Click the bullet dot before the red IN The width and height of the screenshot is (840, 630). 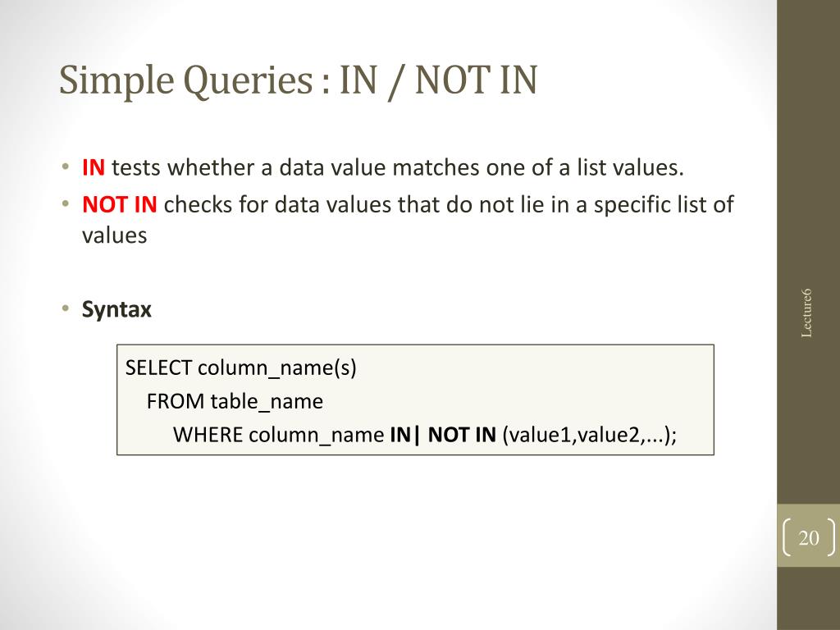[x=66, y=167]
